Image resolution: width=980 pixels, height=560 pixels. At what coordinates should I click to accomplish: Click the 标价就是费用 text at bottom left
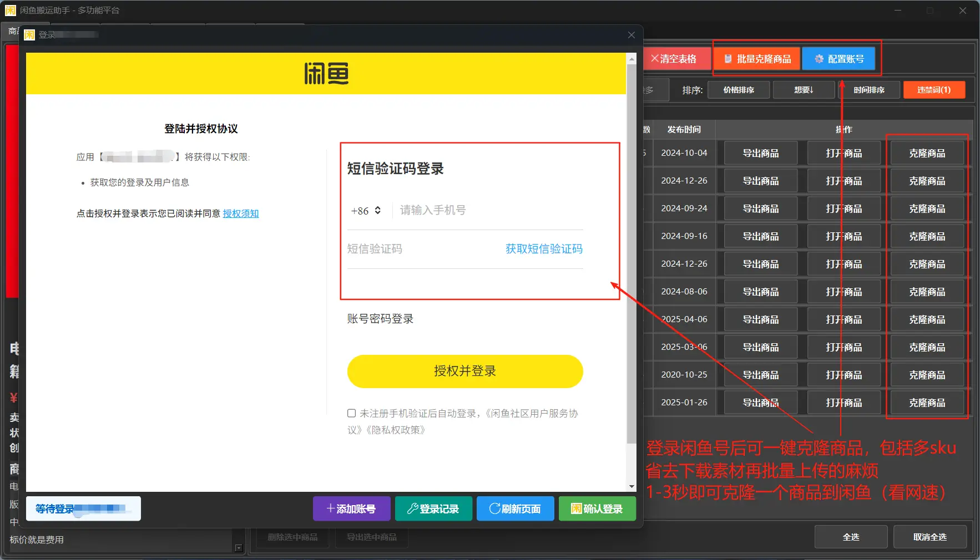tap(37, 539)
